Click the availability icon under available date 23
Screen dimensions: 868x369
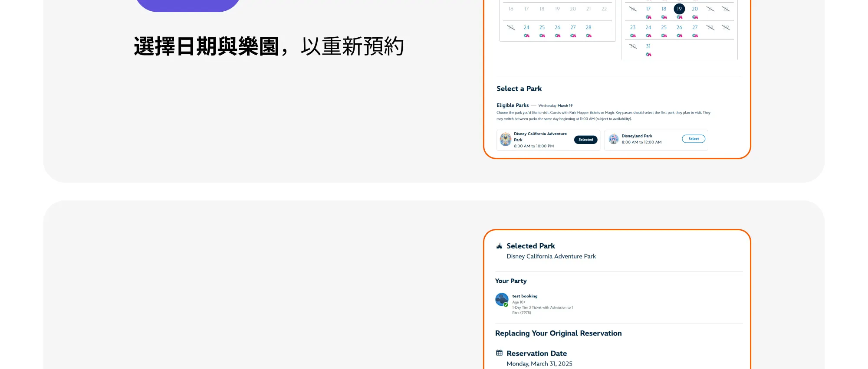coord(633,36)
